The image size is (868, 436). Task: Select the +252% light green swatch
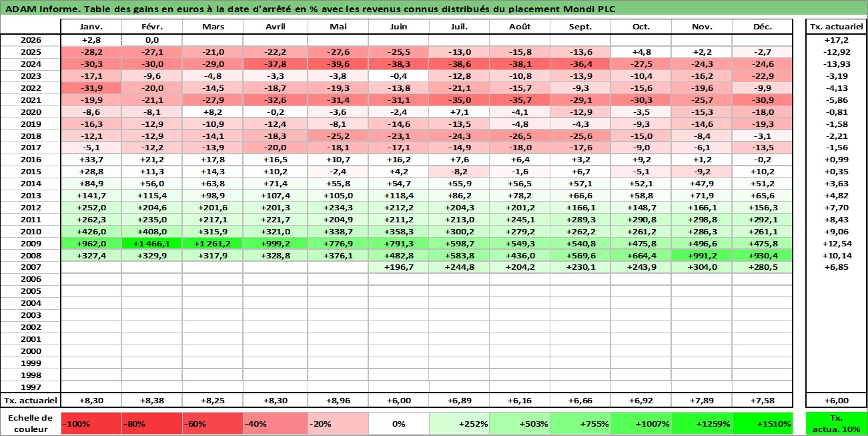click(x=459, y=423)
